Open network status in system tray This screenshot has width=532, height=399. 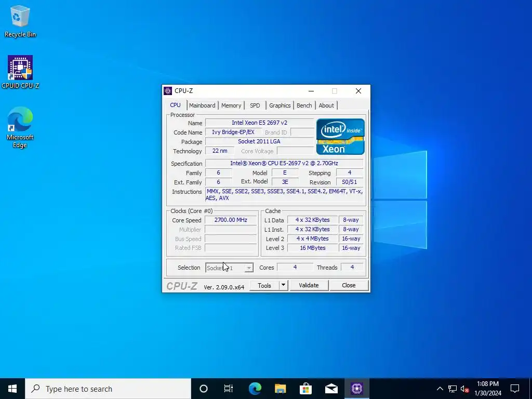click(x=453, y=389)
